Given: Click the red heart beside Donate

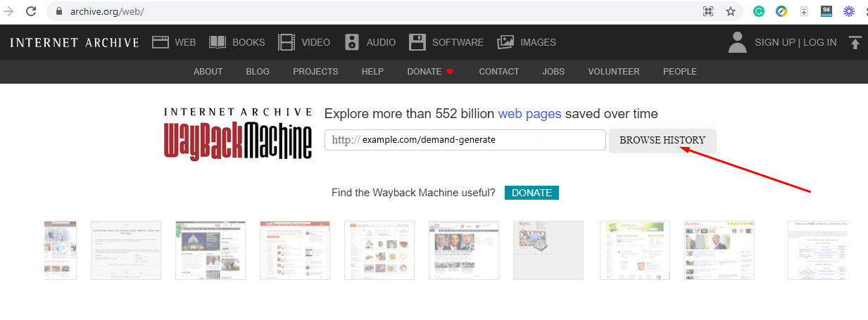Looking at the screenshot, I should (450, 72).
